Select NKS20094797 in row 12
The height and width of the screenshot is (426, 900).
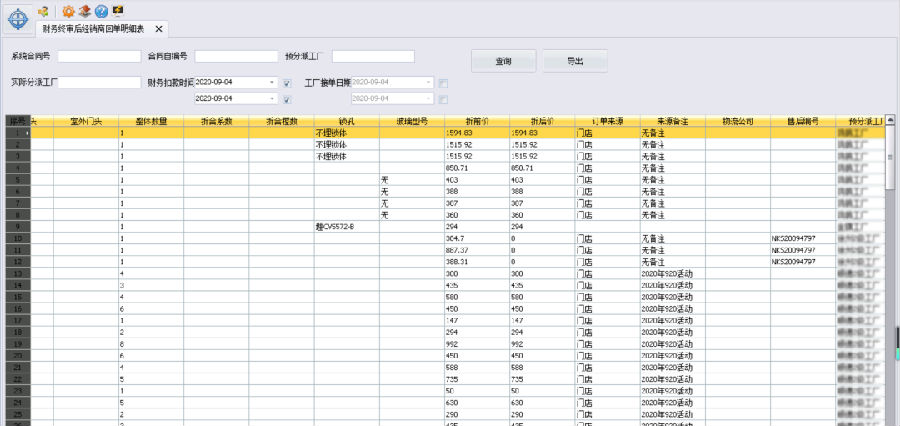[x=803, y=261]
